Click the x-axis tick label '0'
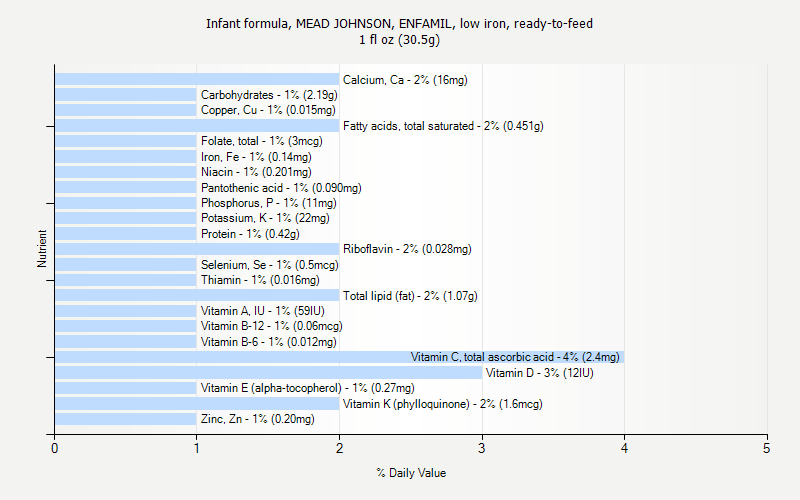 (x=55, y=448)
